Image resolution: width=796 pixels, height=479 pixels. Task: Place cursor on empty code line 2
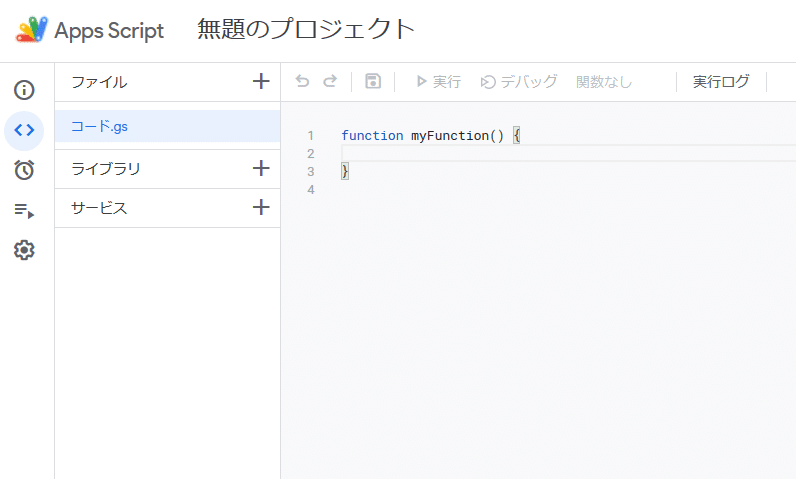point(569,153)
